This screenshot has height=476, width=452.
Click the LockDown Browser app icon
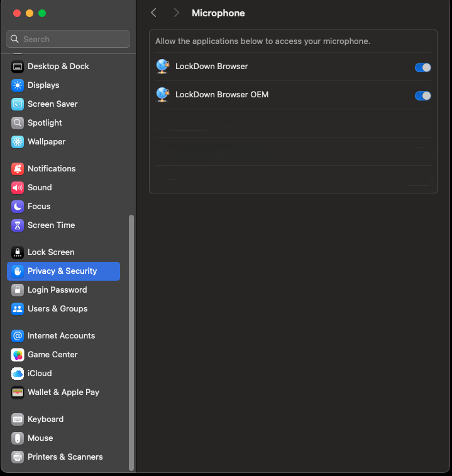tap(163, 67)
